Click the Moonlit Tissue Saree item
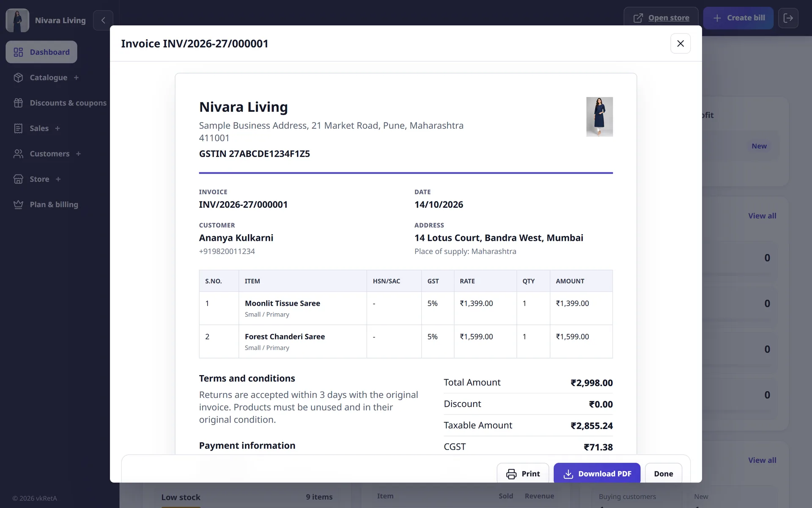 coord(283,303)
